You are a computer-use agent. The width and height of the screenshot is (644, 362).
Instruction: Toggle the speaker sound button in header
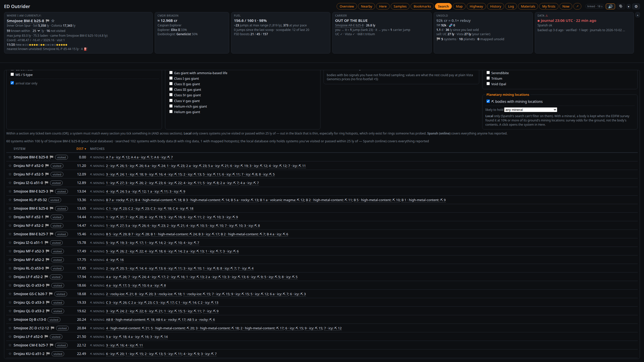click(x=610, y=7)
